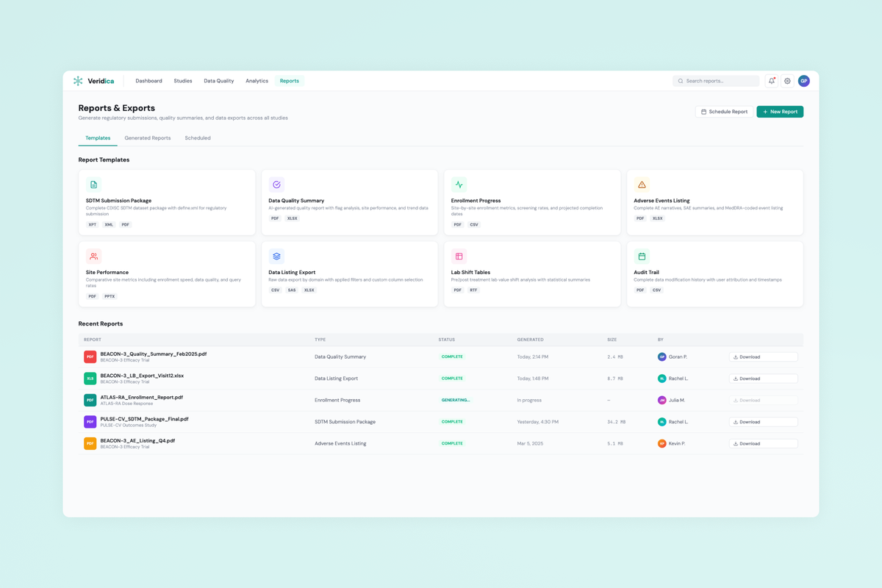Click the Adverse Events warning triangle icon
This screenshot has height=588, width=882.
(642, 184)
